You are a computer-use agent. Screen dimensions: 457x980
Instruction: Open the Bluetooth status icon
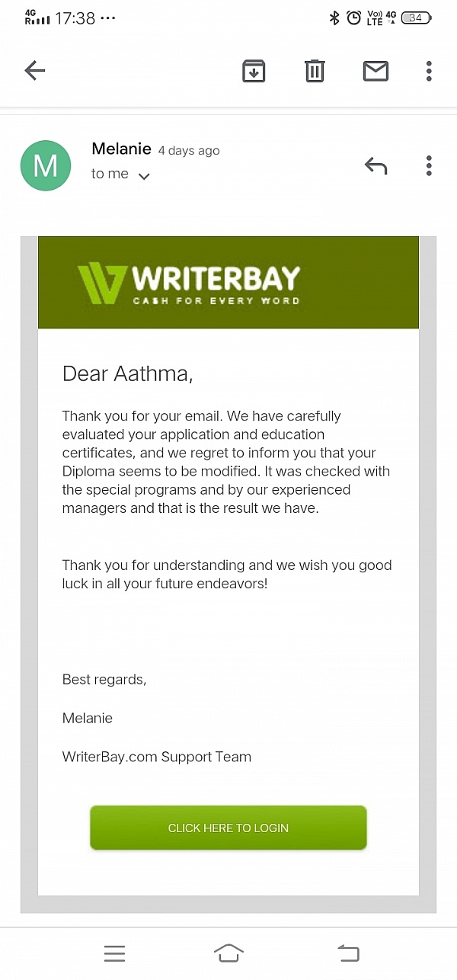click(x=334, y=17)
